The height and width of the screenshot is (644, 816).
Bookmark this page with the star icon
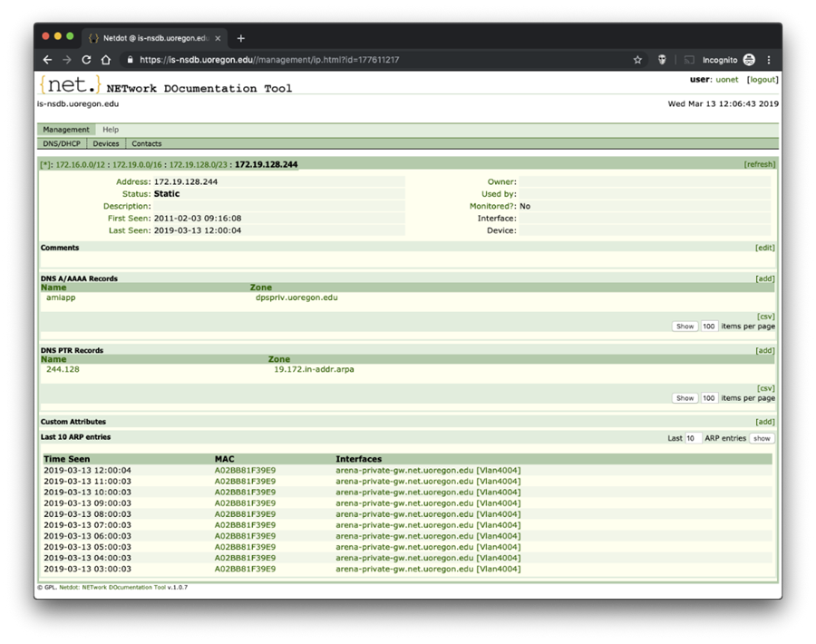coord(637,60)
